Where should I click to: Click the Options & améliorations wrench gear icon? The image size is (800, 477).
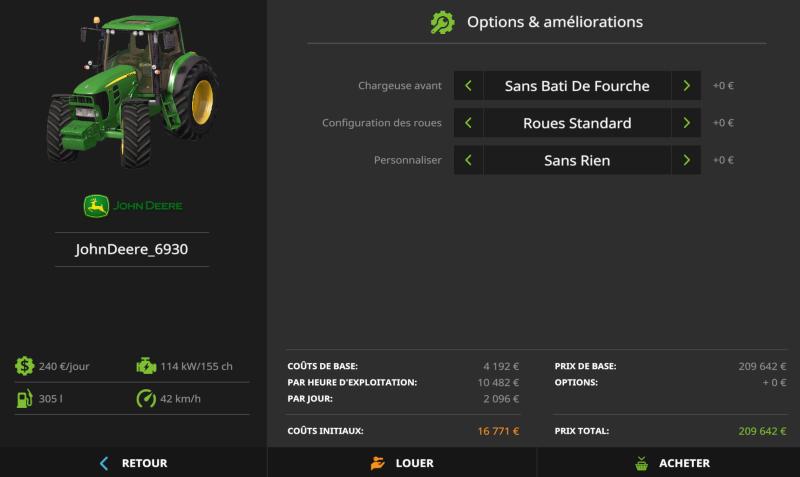[442, 22]
